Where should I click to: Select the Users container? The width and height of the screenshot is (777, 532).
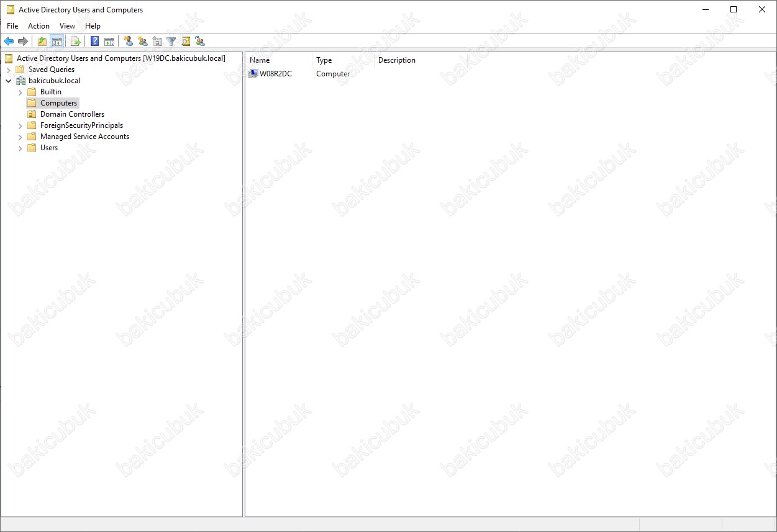coord(49,148)
